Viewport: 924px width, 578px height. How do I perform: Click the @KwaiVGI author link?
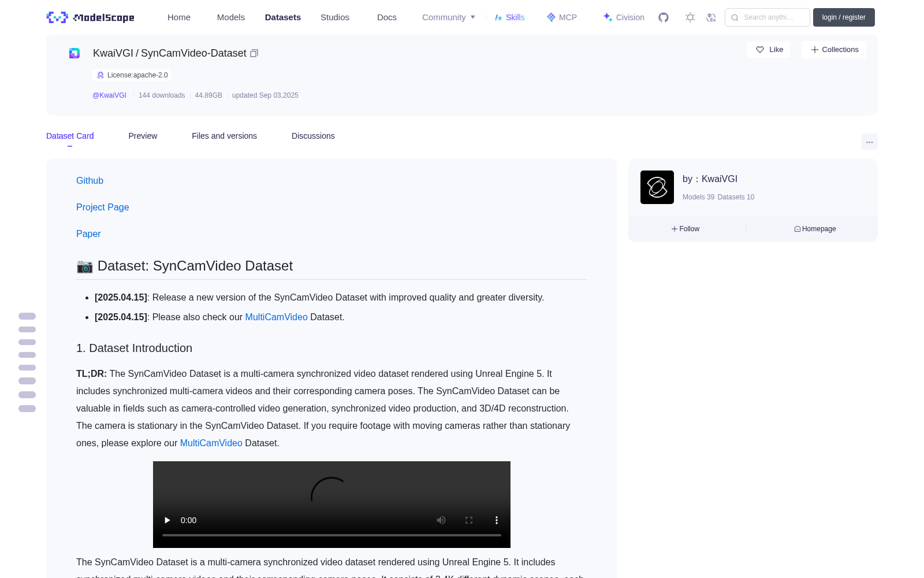(109, 95)
